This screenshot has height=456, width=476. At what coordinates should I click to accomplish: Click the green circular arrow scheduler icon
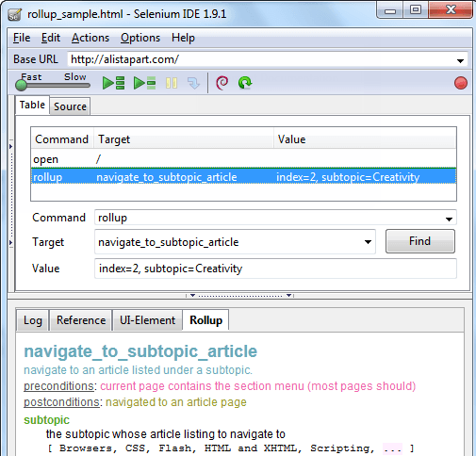point(245,83)
